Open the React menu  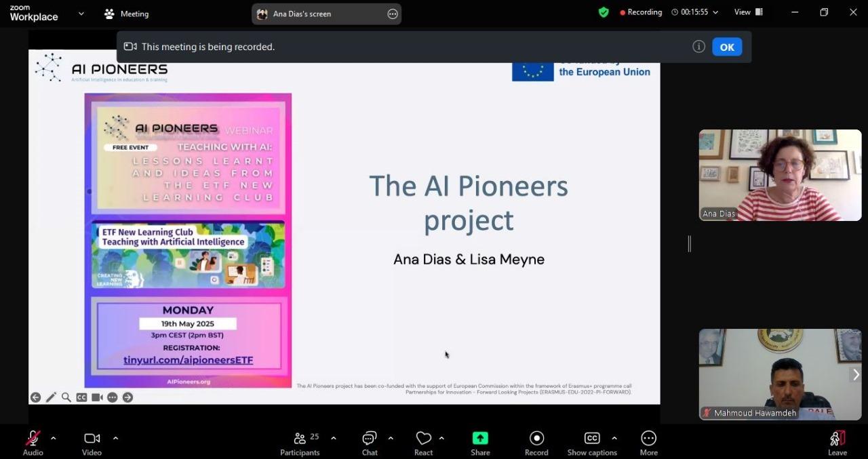424,443
